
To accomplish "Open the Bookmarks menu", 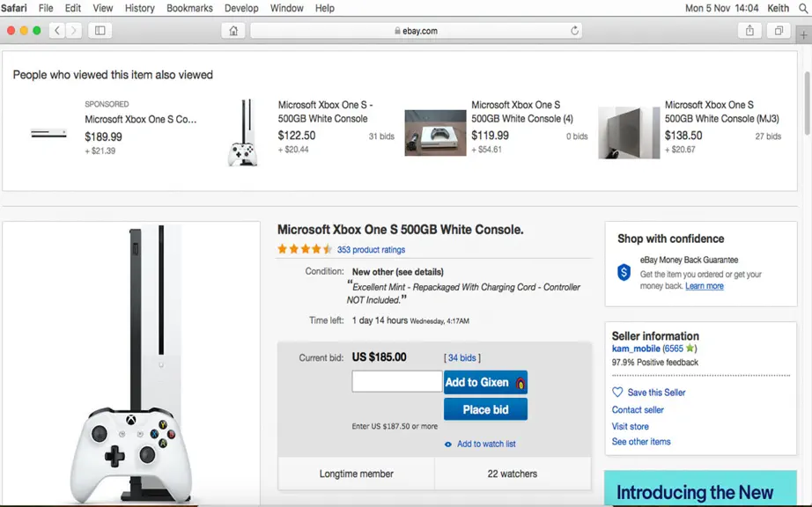I will (x=189, y=8).
